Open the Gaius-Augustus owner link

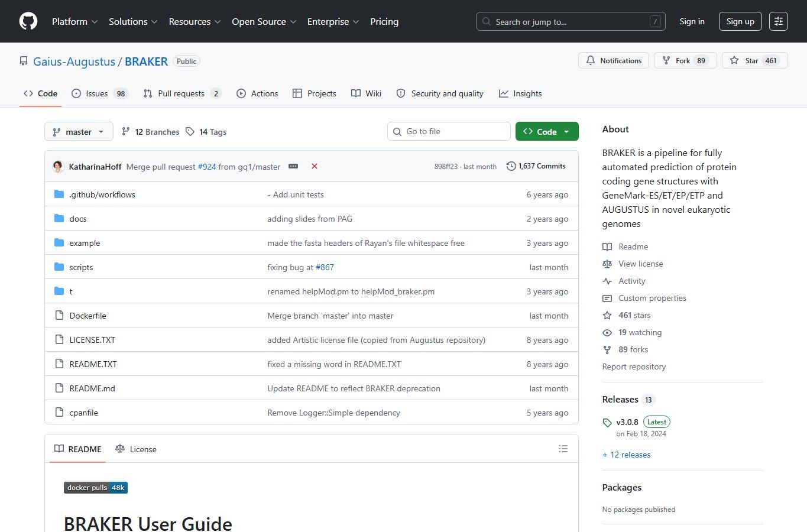(x=74, y=61)
